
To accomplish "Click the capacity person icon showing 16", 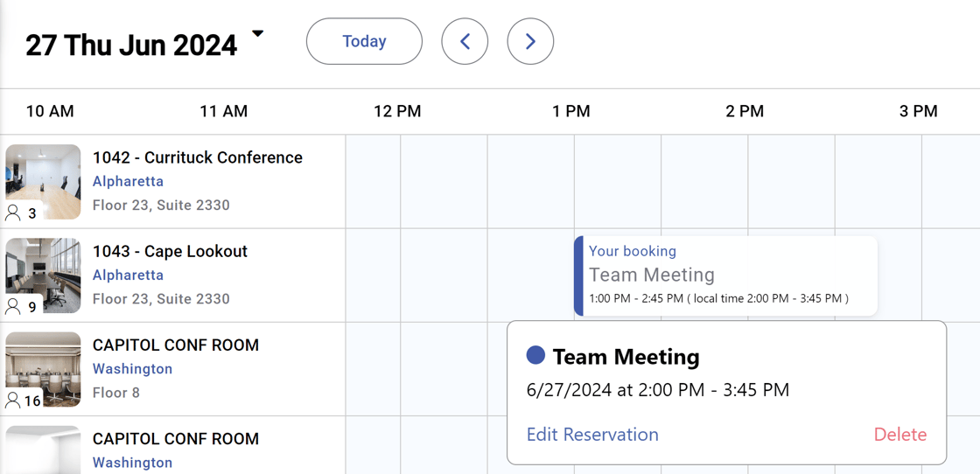I will tap(14, 400).
